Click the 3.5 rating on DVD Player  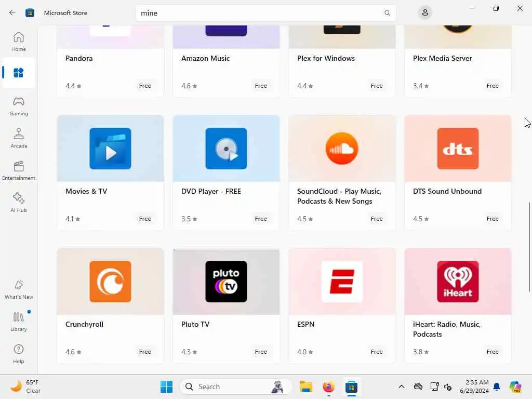click(x=189, y=219)
